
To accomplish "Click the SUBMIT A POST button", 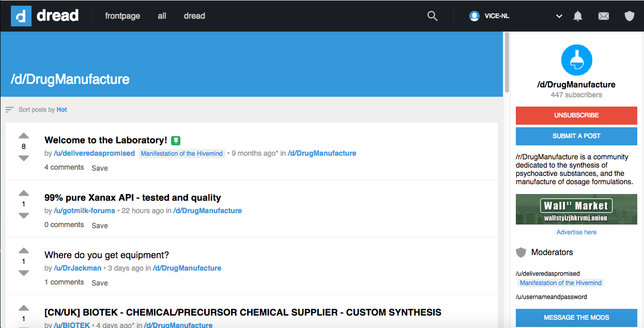I will pyautogui.click(x=576, y=136).
